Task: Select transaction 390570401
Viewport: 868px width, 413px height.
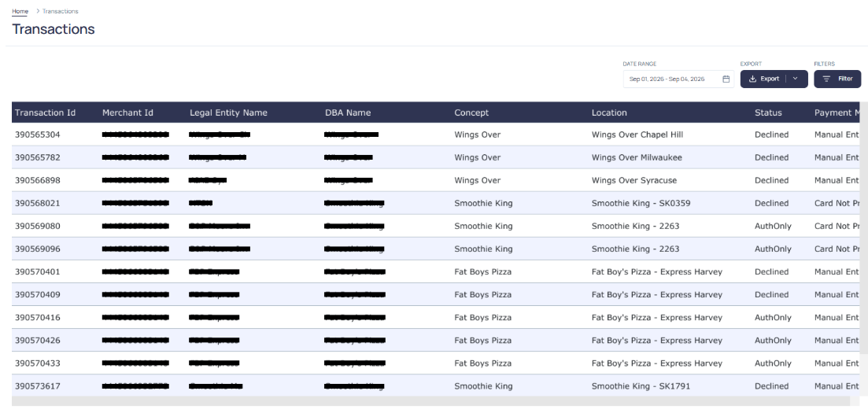Action: pyautogui.click(x=38, y=272)
